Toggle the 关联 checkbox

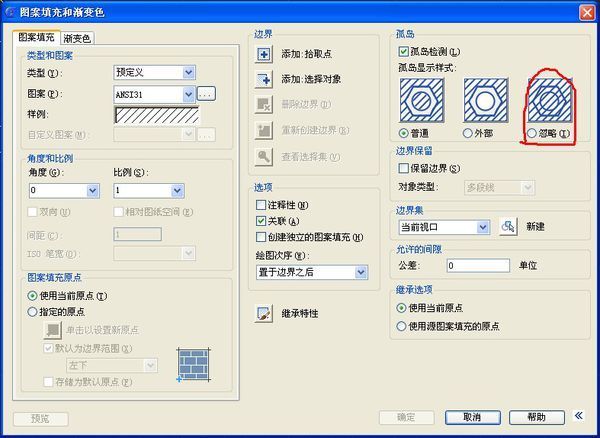tap(262, 220)
